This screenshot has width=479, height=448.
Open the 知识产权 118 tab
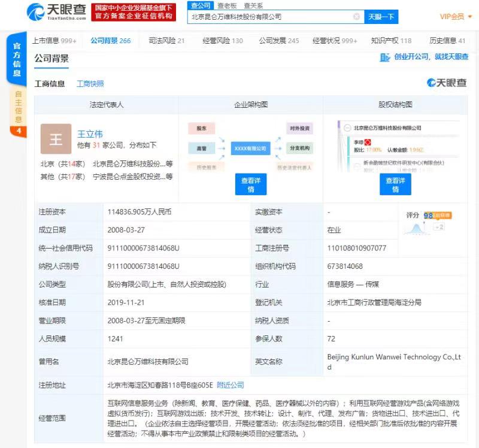[x=392, y=41]
